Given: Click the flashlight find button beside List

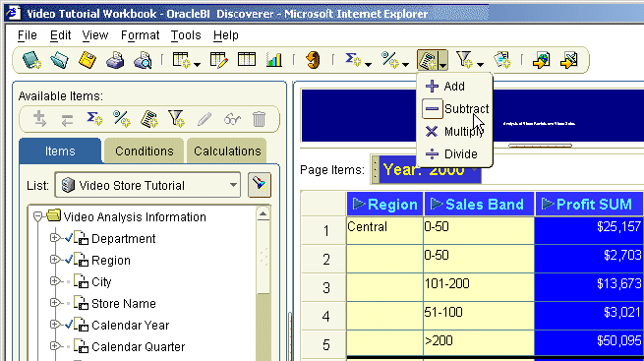Looking at the screenshot, I should click(x=260, y=185).
